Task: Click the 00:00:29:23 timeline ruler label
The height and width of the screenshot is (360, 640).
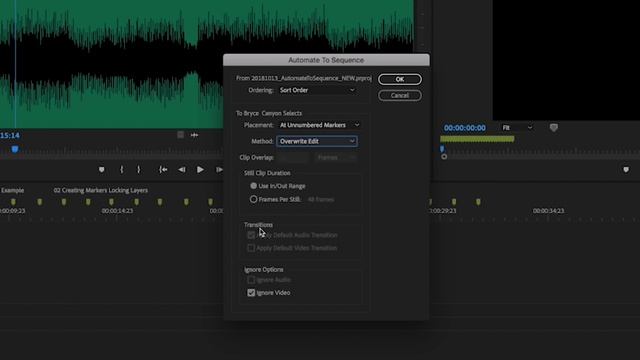Action: 442,211
